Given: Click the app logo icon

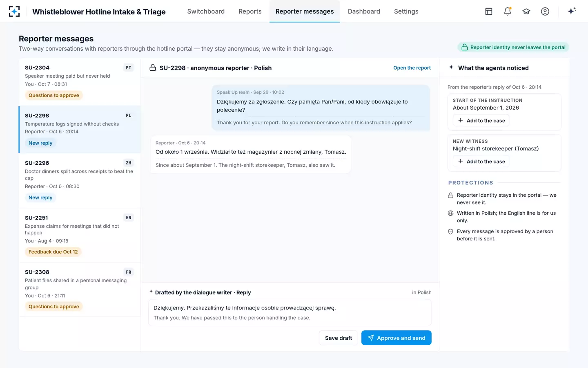Looking at the screenshot, I should [x=14, y=11].
